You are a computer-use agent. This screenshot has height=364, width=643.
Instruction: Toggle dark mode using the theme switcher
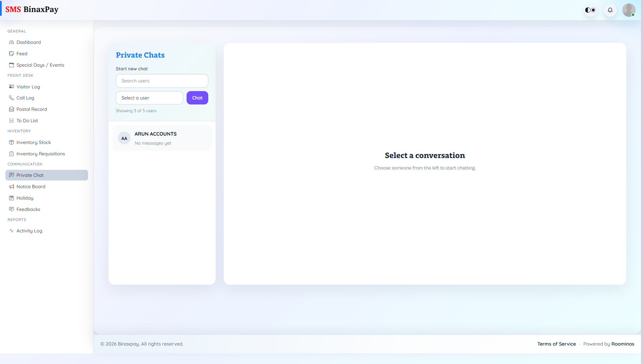[x=590, y=10]
